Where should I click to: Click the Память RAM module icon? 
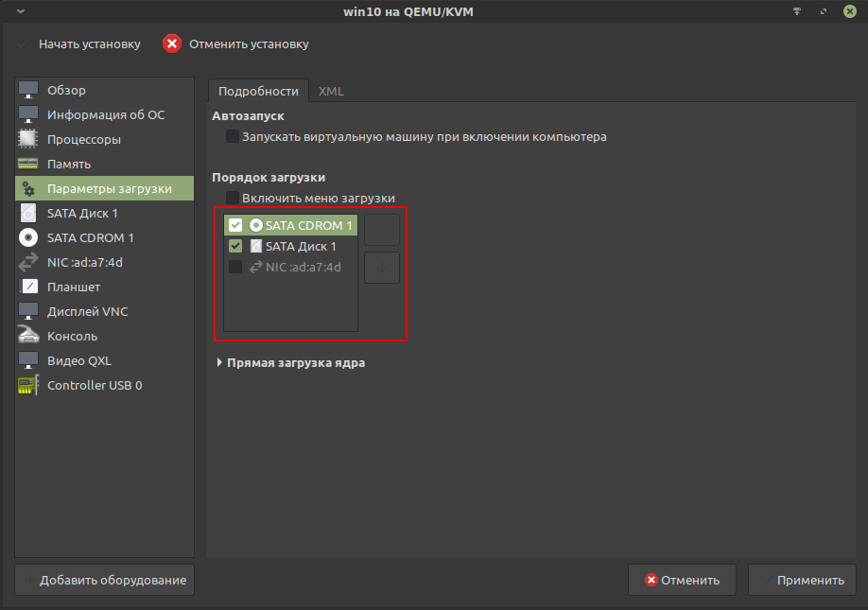point(29,165)
